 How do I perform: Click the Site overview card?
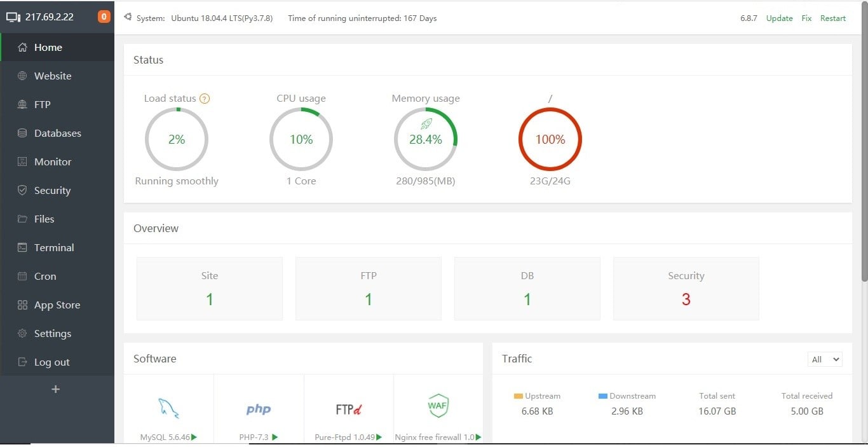(x=210, y=289)
